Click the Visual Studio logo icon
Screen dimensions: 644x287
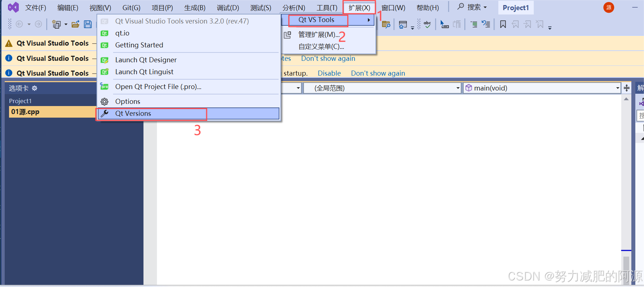coord(13,7)
